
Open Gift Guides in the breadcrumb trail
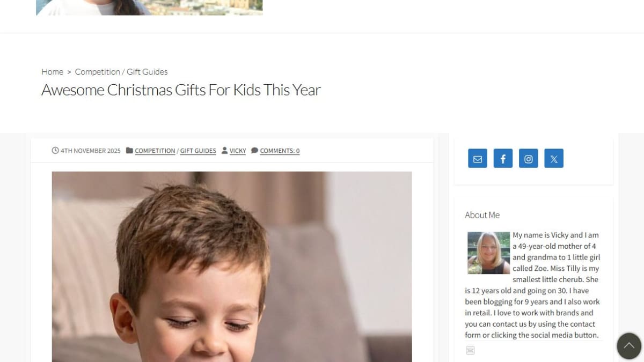coord(147,72)
